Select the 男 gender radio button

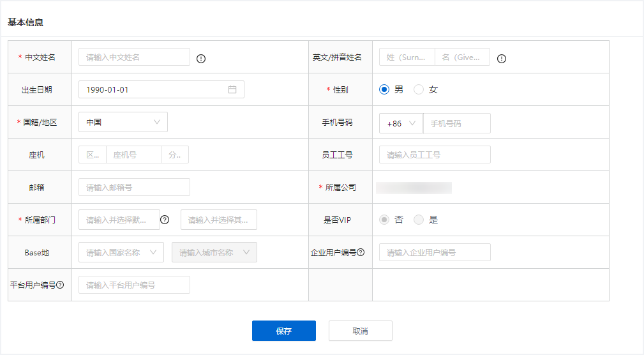384,89
